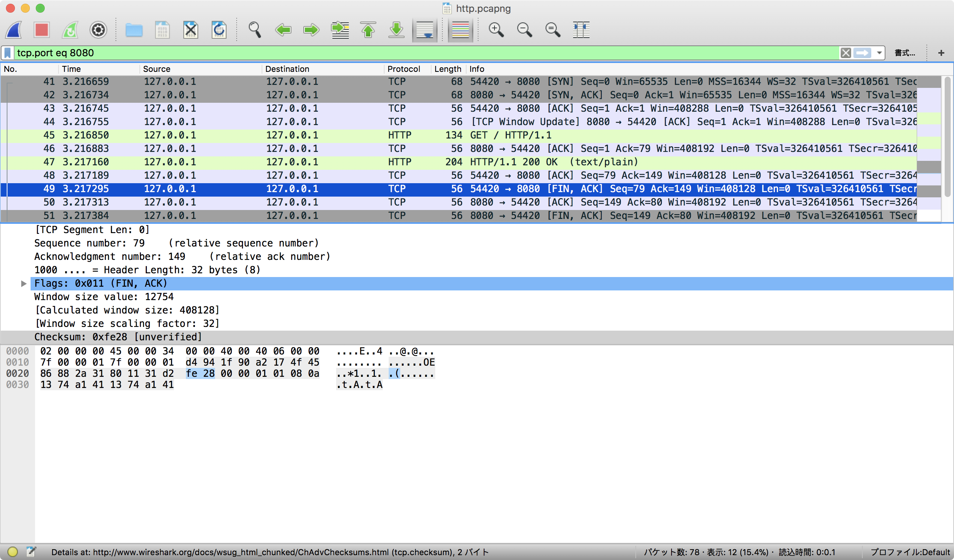Click the packet list scrollbar
This screenshot has height=560, width=954.
pos(947,136)
